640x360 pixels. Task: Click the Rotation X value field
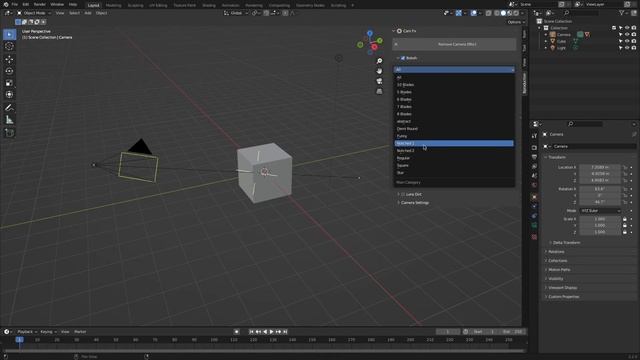pos(600,189)
